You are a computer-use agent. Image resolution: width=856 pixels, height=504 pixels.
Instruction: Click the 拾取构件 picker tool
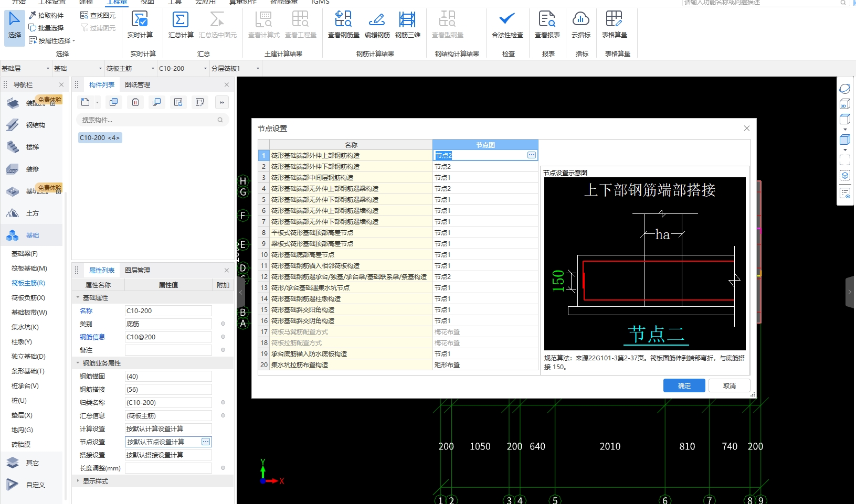point(46,15)
